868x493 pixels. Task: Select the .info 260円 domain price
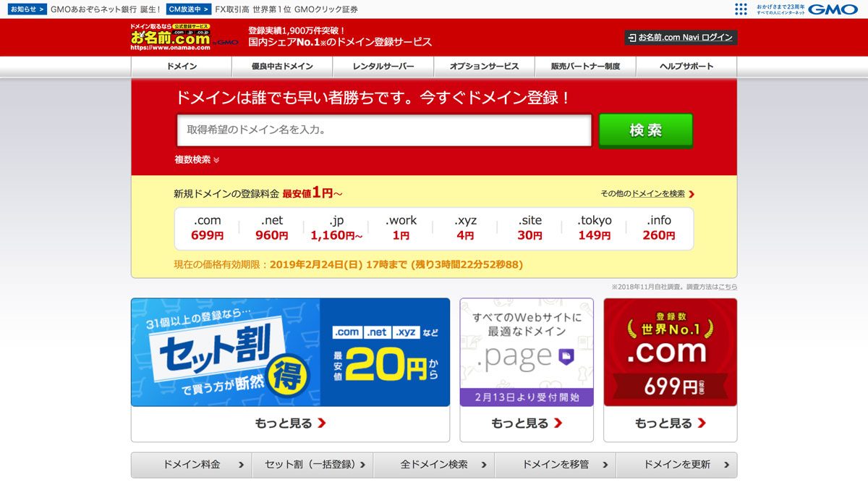tap(659, 228)
